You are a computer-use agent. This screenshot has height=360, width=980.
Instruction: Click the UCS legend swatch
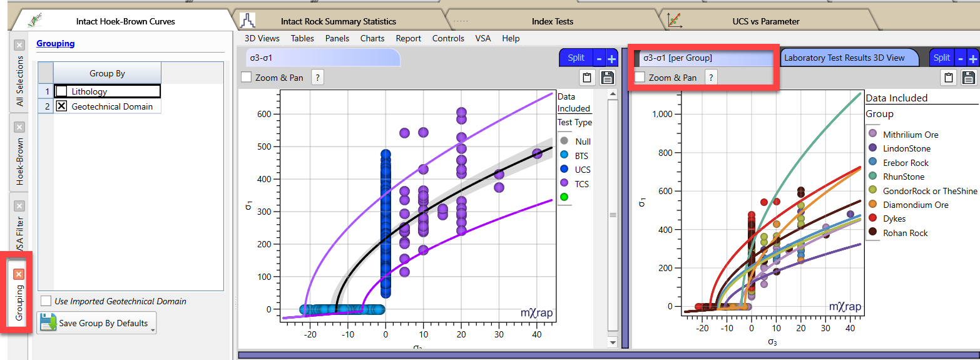pos(565,170)
